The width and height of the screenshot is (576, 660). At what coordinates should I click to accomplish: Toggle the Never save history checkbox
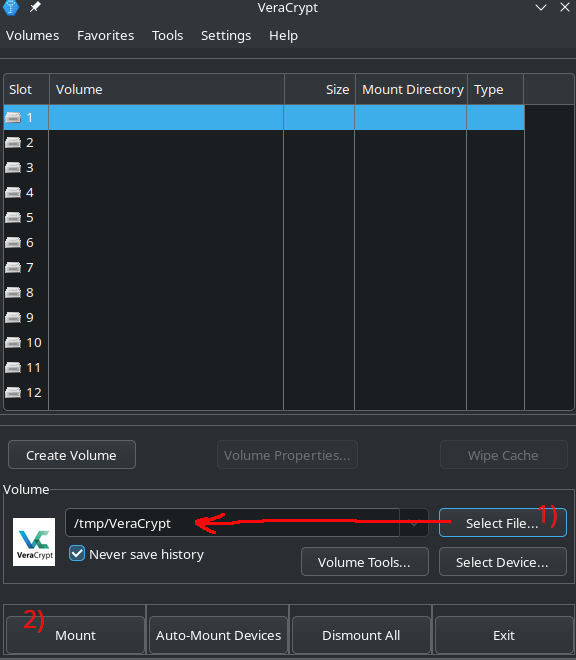click(x=77, y=554)
